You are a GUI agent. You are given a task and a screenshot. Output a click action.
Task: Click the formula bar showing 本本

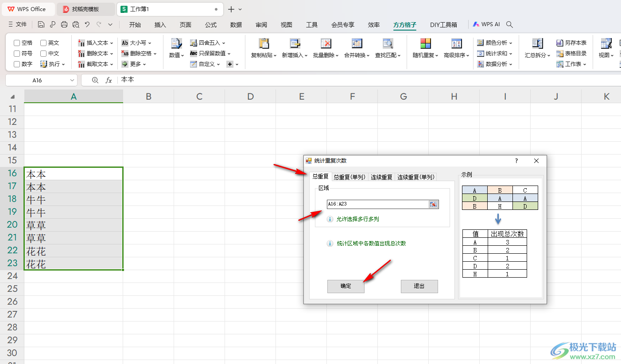370,80
